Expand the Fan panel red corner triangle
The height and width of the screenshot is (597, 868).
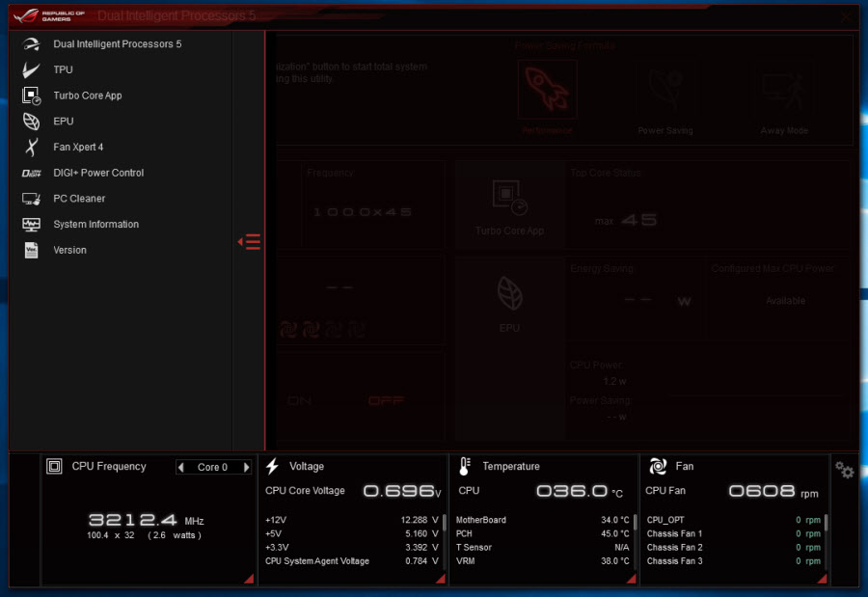point(822,578)
